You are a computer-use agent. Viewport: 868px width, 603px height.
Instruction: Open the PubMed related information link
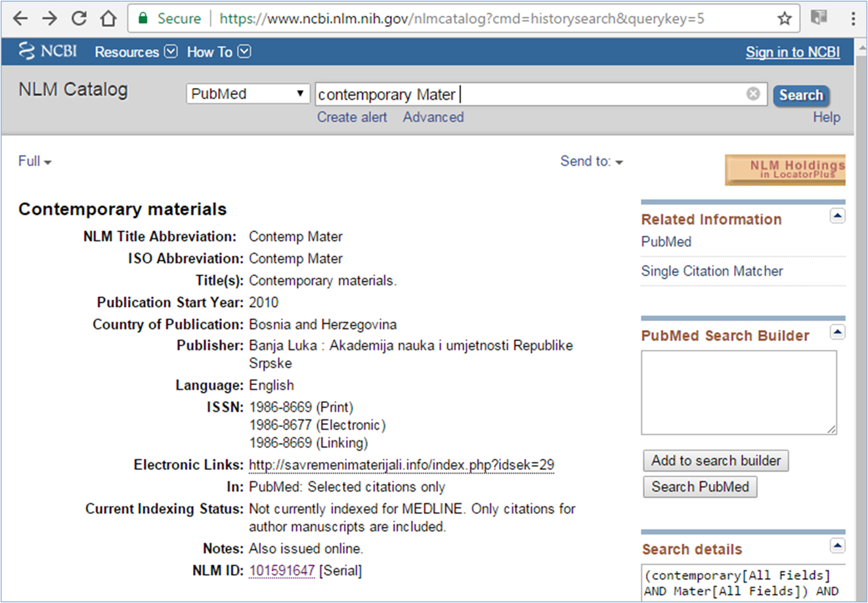pyautogui.click(x=666, y=241)
